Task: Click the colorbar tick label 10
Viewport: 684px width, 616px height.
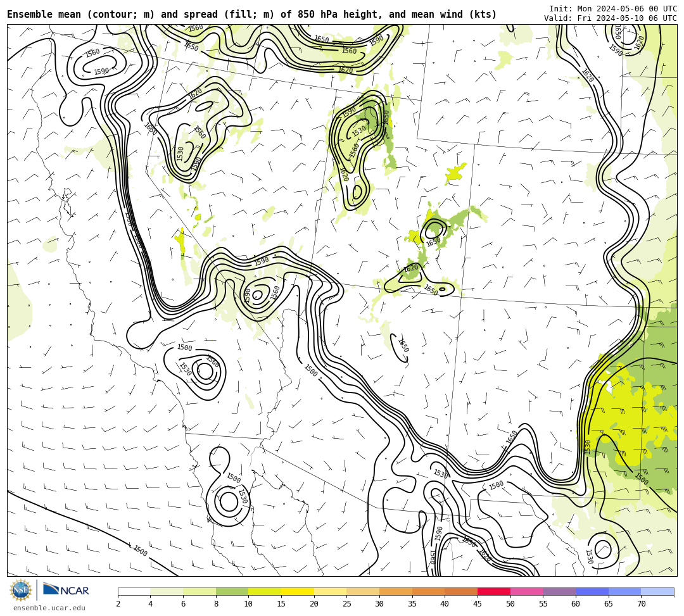Action: (x=249, y=604)
